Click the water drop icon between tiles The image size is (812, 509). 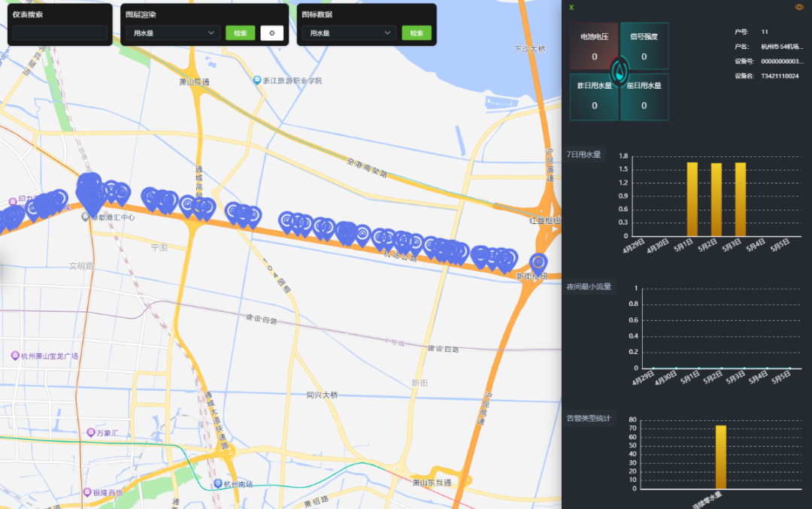click(620, 71)
